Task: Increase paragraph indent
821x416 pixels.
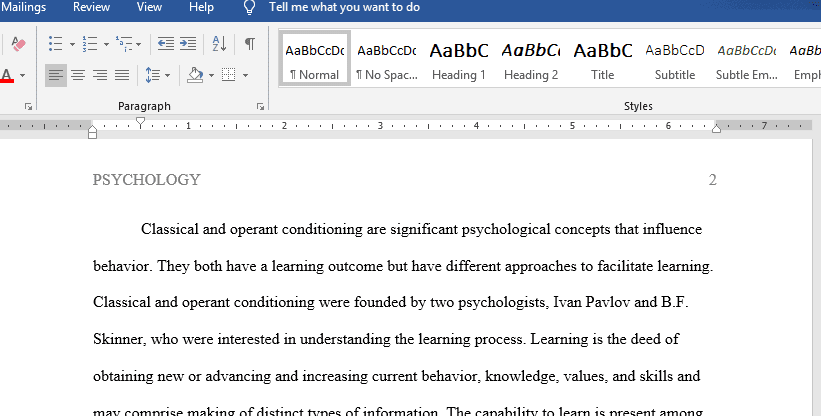Action: (188, 44)
